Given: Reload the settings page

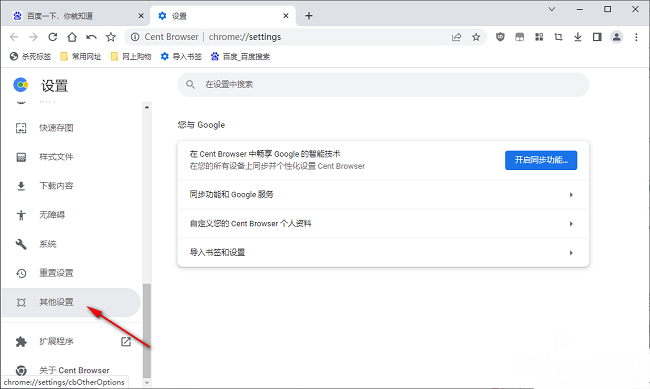Looking at the screenshot, I should tap(53, 37).
